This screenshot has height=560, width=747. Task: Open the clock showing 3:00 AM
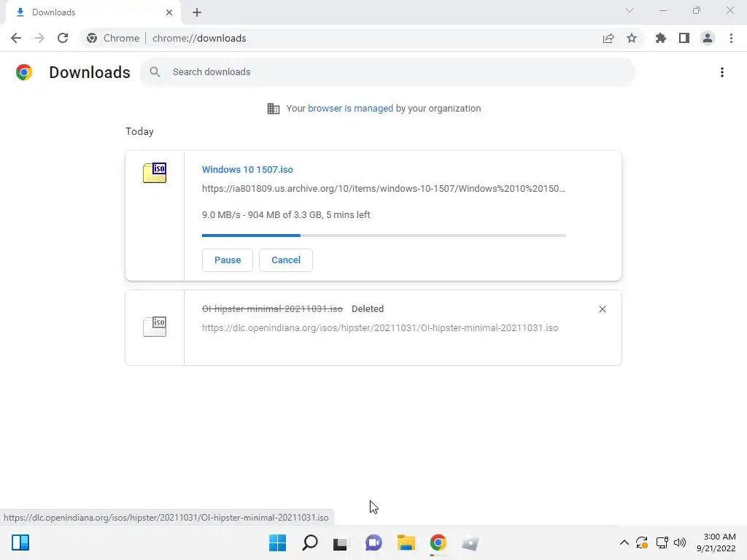716,542
